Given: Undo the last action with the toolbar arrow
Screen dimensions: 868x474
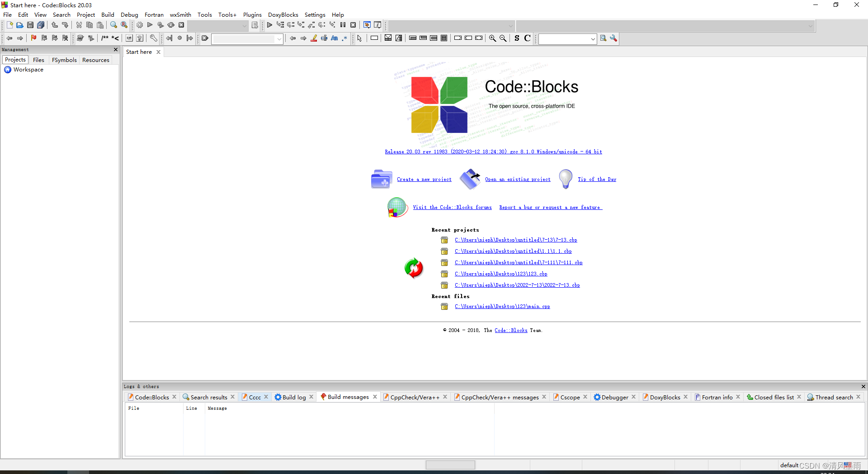Looking at the screenshot, I should click(55, 25).
